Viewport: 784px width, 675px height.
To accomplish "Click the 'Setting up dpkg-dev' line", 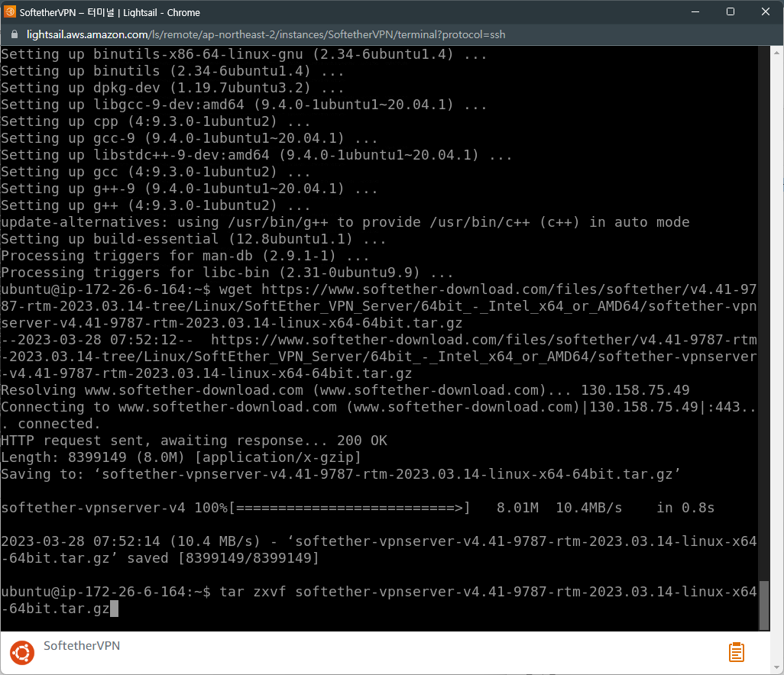I will click(x=173, y=88).
